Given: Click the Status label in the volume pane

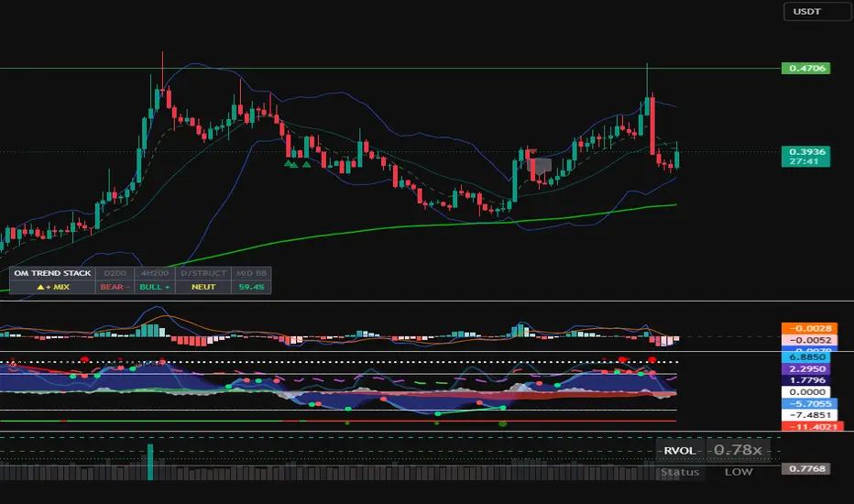Looking at the screenshot, I should (x=680, y=473).
